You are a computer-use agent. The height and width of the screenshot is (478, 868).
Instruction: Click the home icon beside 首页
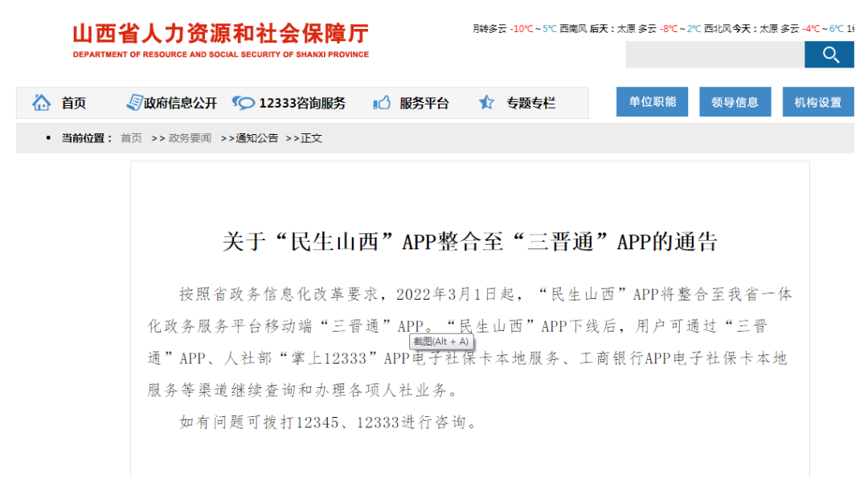41,103
